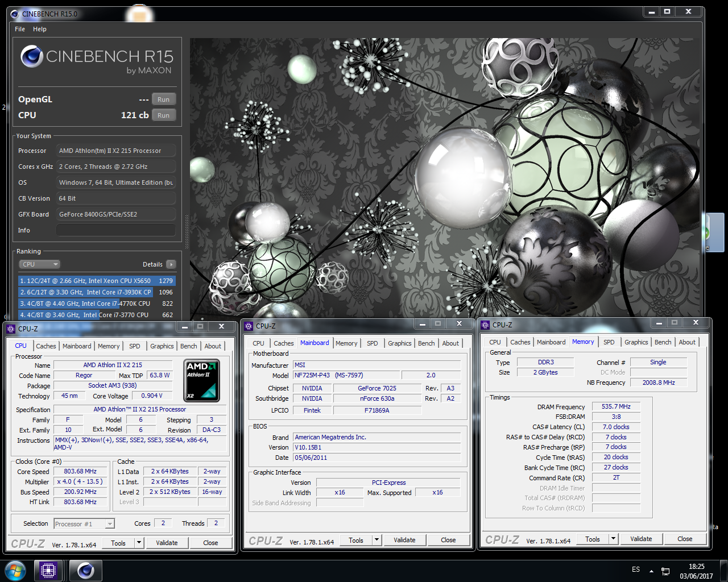
Task: Expand Tools dropdown arrow in CPU window
Action: tap(138, 543)
